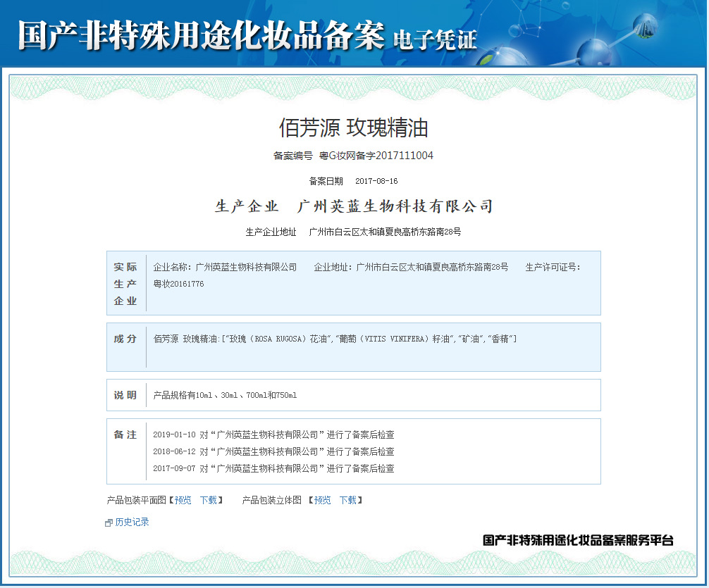Click the 备注 section label
This screenshot has width=709, height=588.
tap(125, 434)
